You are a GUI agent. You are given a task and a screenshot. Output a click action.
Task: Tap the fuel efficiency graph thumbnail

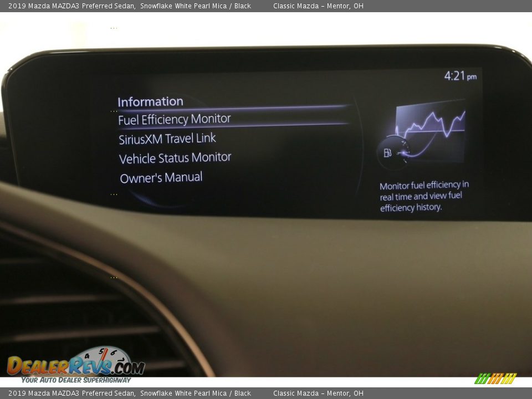click(x=431, y=130)
